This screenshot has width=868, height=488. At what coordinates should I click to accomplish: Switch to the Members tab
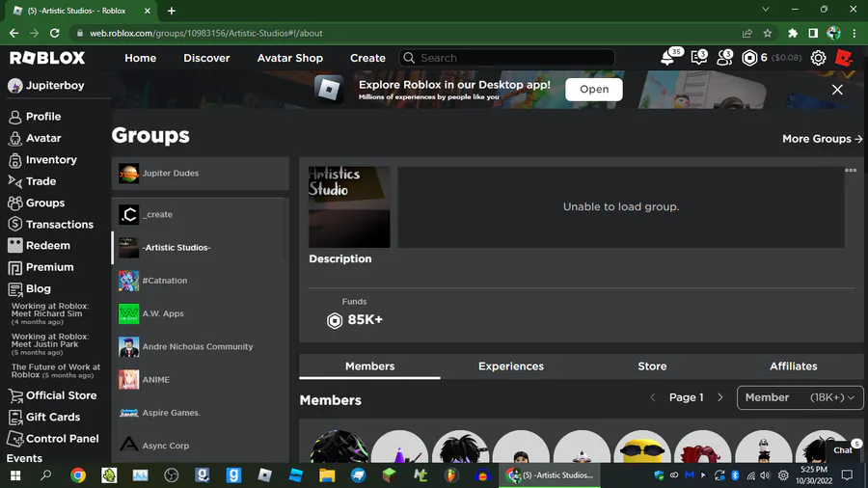click(369, 366)
